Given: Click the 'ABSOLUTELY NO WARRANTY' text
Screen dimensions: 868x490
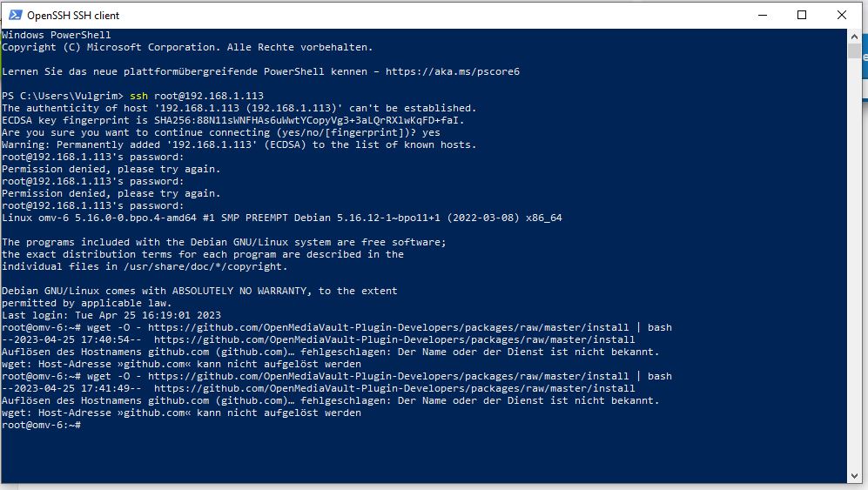Looking at the screenshot, I should [x=239, y=291].
